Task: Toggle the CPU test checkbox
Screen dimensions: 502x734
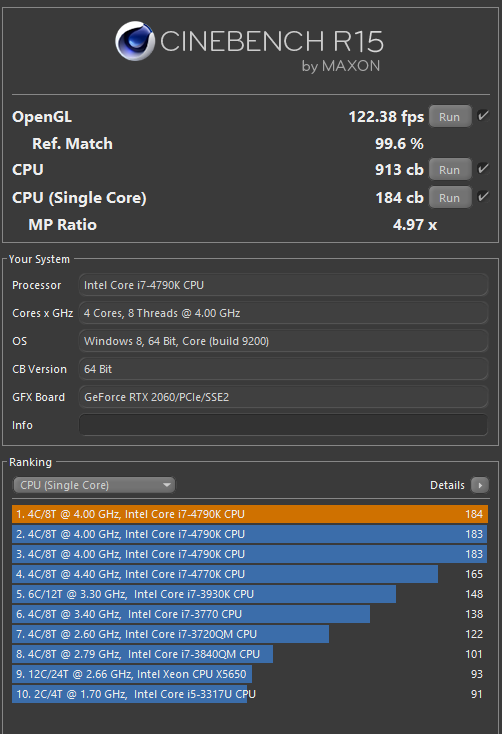Action: pyautogui.click(x=483, y=169)
